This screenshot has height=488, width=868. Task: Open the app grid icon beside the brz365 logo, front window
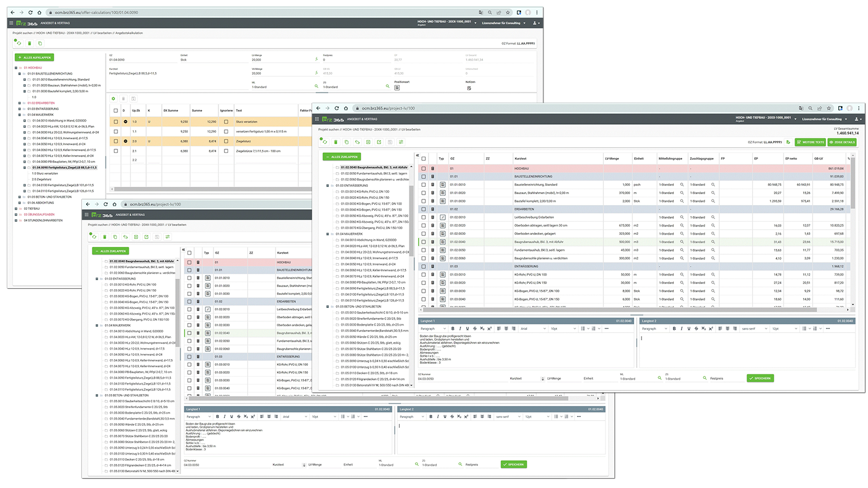tap(317, 119)
